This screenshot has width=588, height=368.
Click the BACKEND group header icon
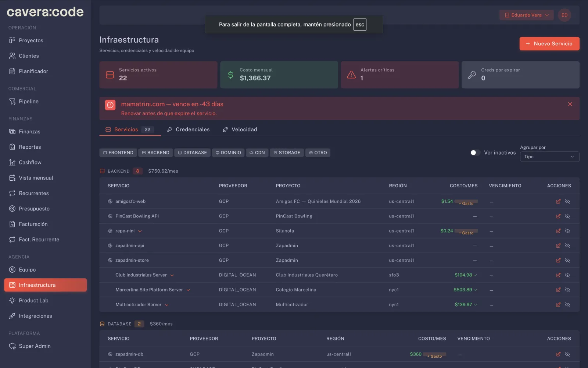pyautogui.click(x=102, y=171)
